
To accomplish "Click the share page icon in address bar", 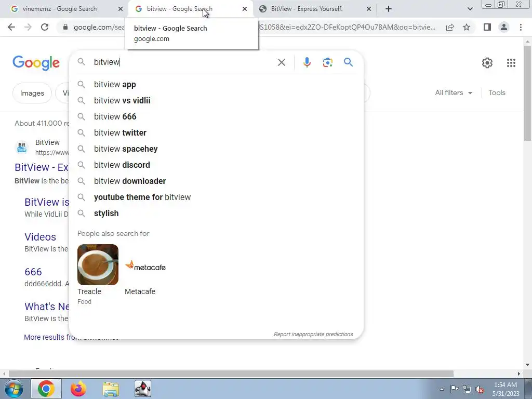I will pyautogui.click(x=450, y=27).
